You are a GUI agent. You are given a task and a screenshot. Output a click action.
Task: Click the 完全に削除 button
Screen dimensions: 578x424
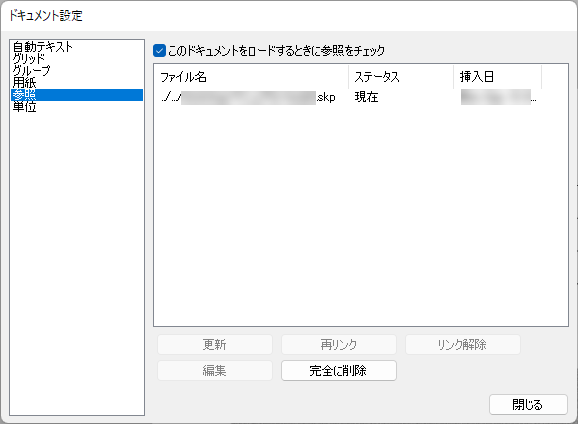point(339,371)
